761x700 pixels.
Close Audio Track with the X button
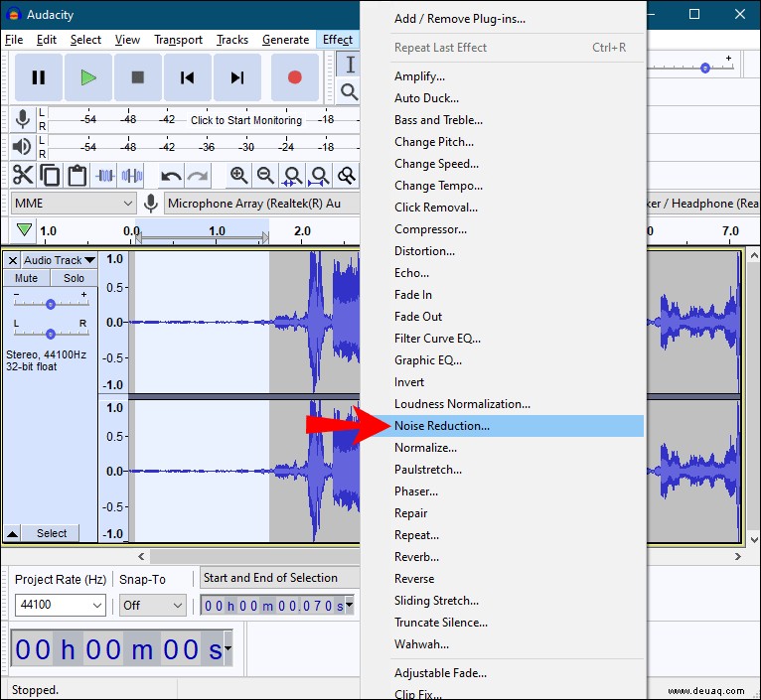coord(13,260)
